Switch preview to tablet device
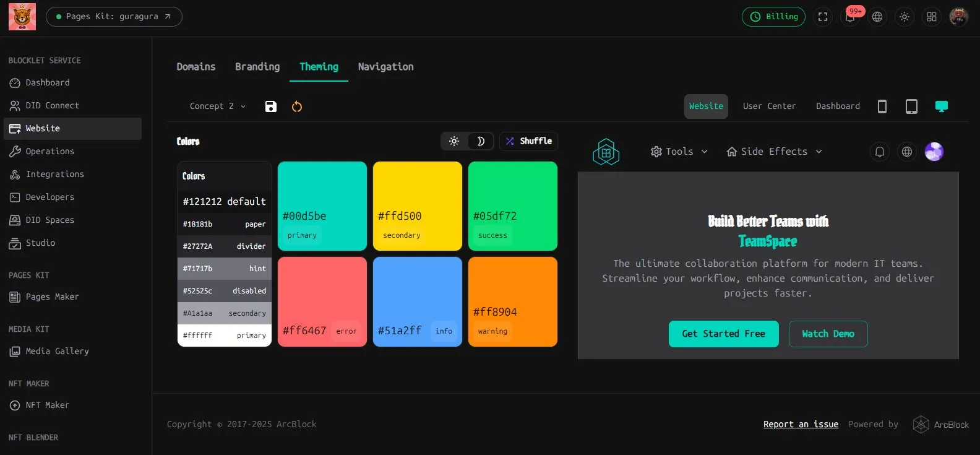 click(911, 106)
